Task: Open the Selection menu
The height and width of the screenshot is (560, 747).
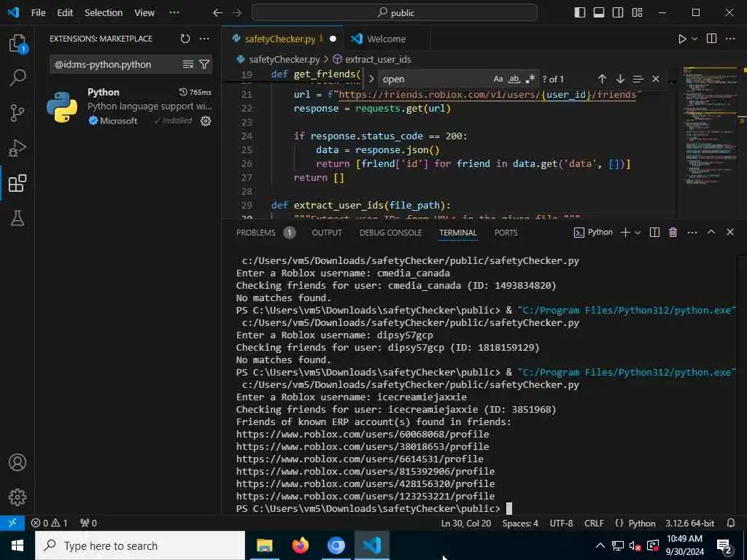Action: click(x=104, y=13)
